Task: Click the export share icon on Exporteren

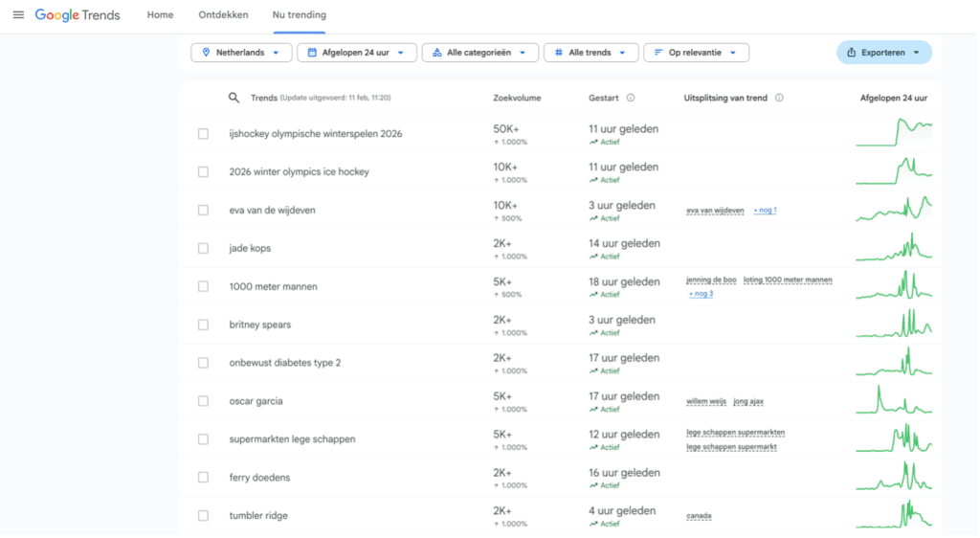Action: click(x=851, y=53)
